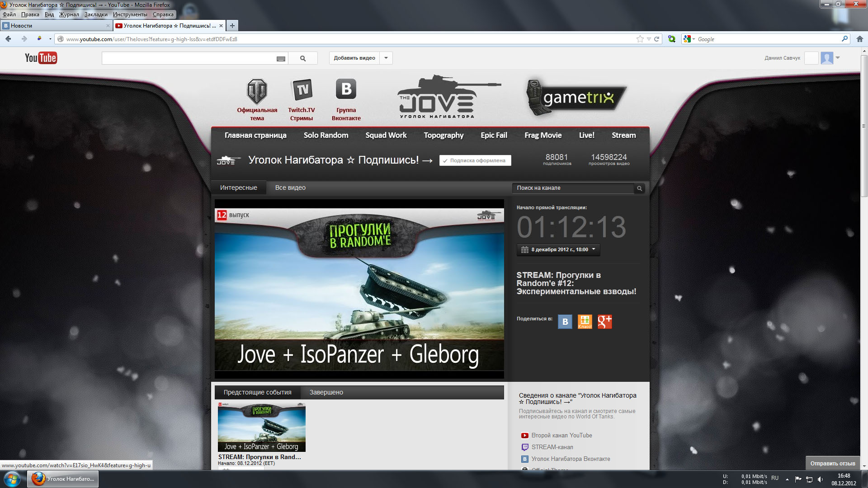
Task: Toggle the 'Подписка оформлена' subscription button
Action: point(475,160)
